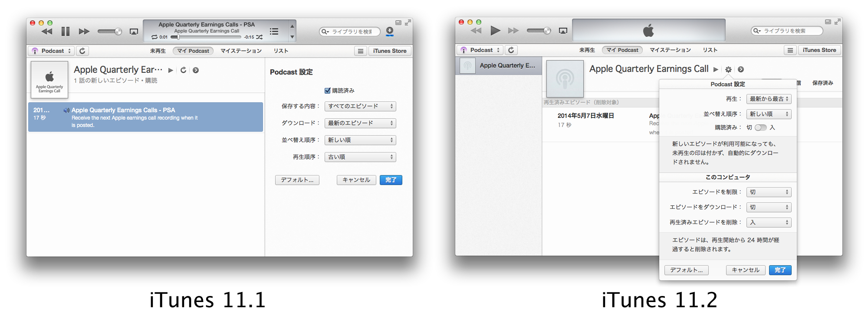The height and width of the screenshot is (312, 868).
Task: Click the search magnifier icon in iTunes 11.1
Action: 325,32
